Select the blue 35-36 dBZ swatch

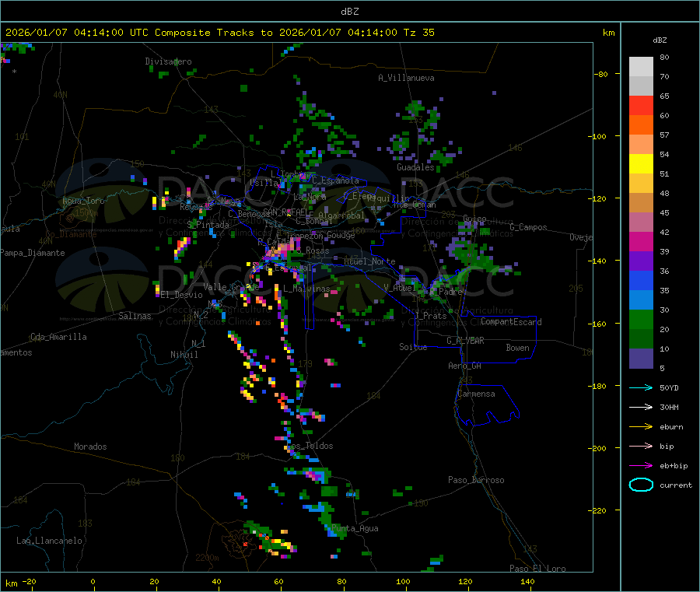641,281
